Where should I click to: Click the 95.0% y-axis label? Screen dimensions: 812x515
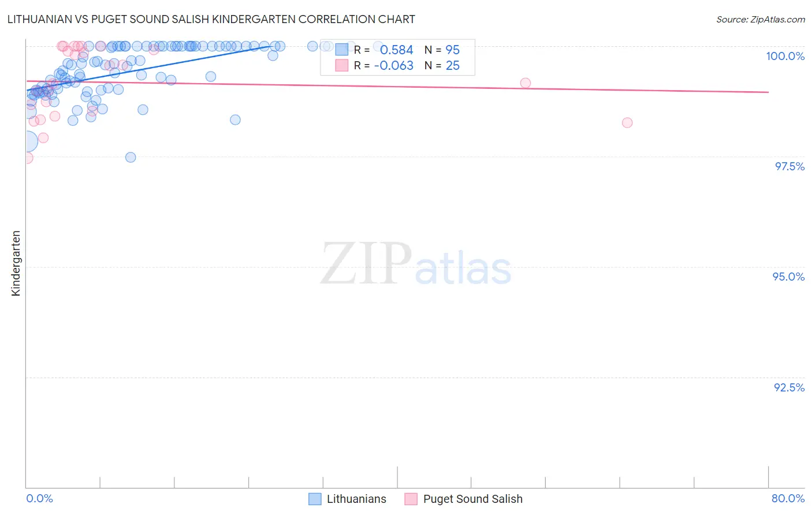pos(788,277)
